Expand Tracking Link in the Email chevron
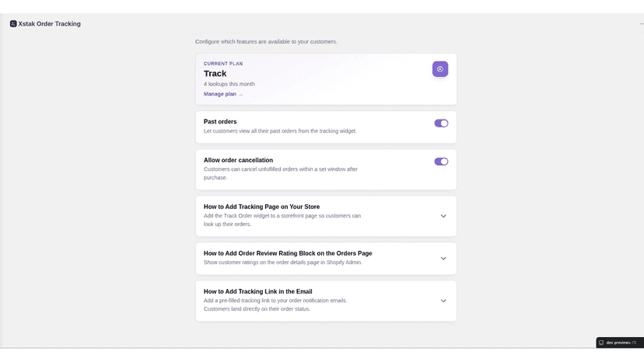This screenshot has width=644, height=362. point(443,301)
